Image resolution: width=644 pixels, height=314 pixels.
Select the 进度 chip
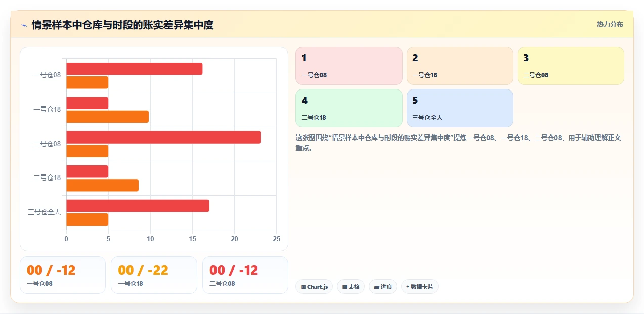click(x=383, y=287)
